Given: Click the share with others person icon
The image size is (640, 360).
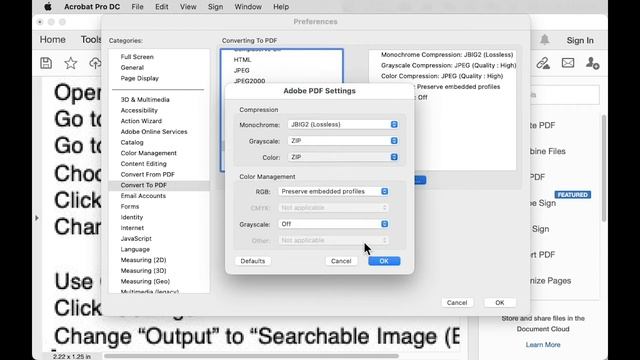Looking at the screenshot, I should [592, 63].
